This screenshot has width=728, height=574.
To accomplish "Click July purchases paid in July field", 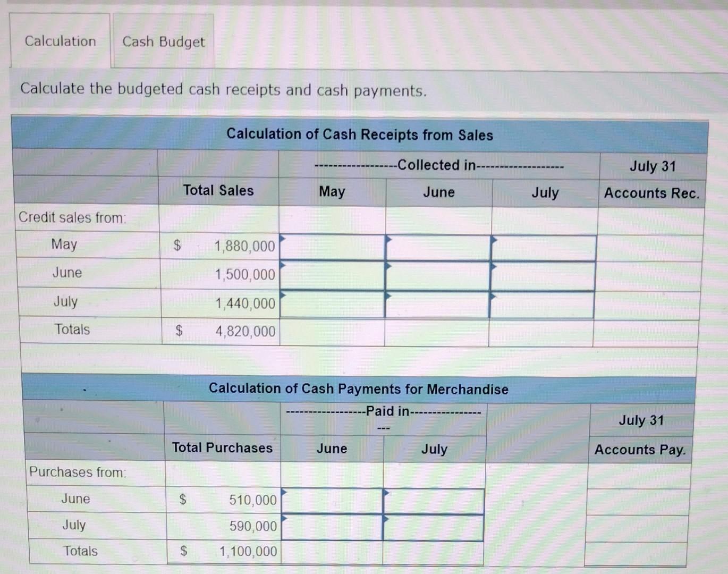I will tap(433, 527).
